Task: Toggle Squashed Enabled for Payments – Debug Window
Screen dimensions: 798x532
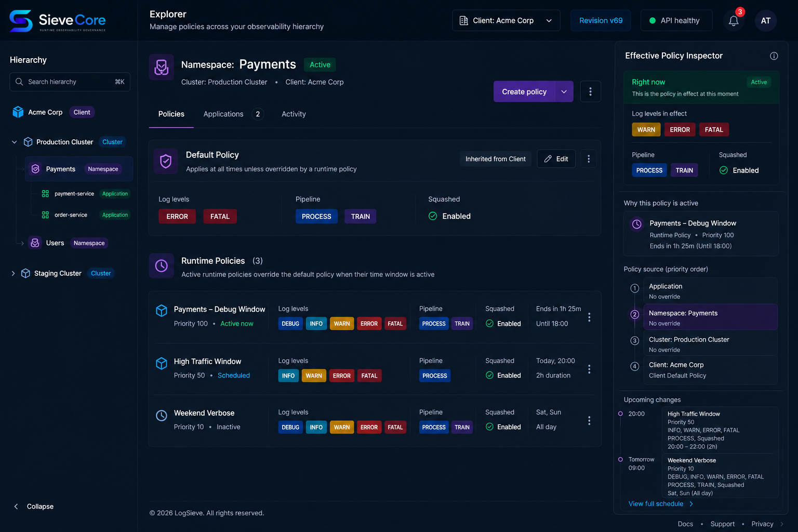Action: 489,323
